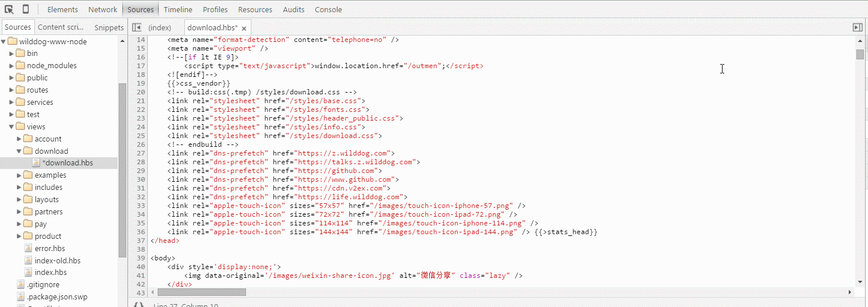Collapse the views folder arrow
This screenshot has height=307, width=868.
tap(12, 126)
